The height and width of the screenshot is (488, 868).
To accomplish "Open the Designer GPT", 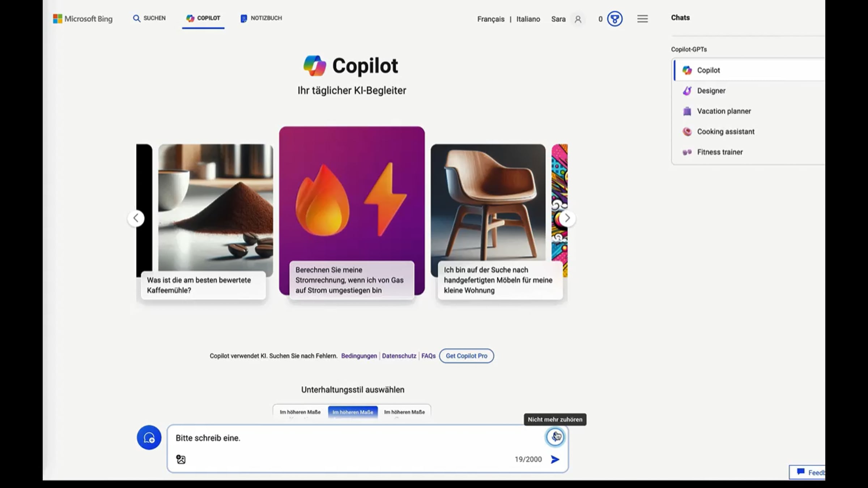I will click(749, 91).
